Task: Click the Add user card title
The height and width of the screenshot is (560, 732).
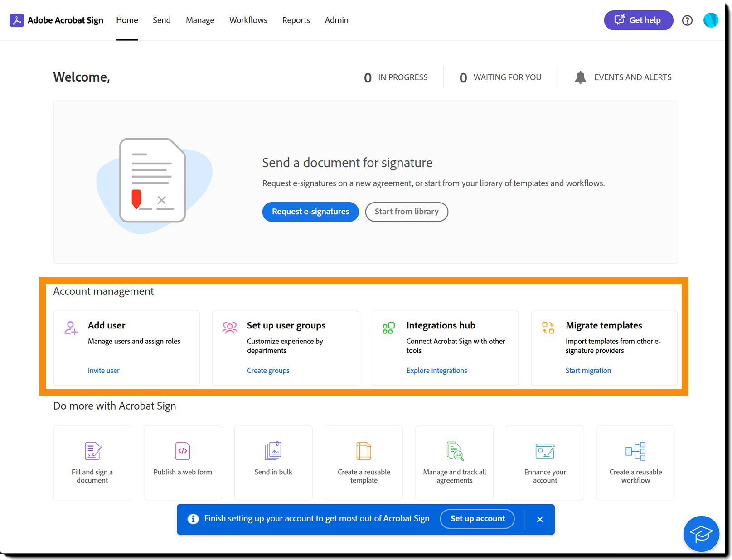Action: tap(107, 325)
